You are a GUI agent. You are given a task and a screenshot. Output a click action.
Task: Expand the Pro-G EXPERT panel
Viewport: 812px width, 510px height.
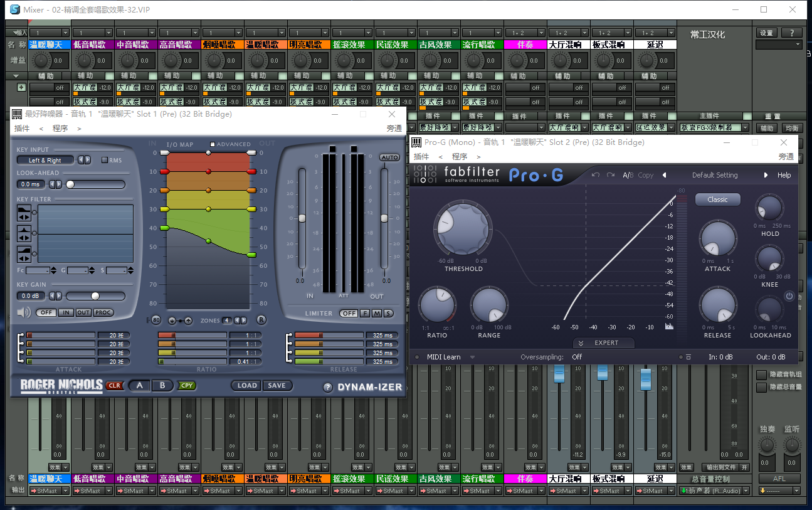pyautogui.click(x=603, y=343)
